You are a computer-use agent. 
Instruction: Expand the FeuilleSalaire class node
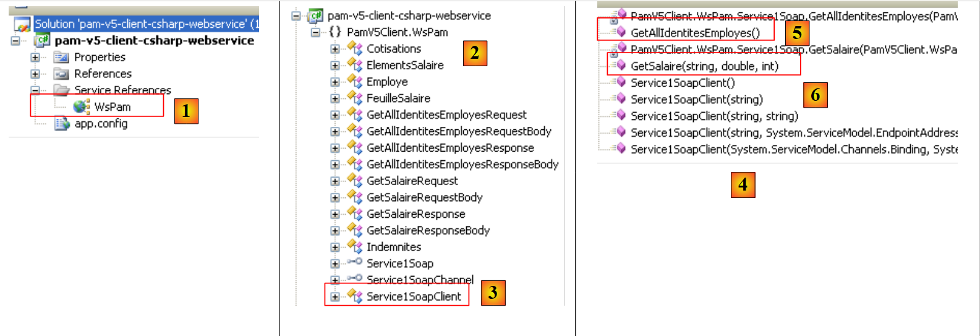coord(334,98)
